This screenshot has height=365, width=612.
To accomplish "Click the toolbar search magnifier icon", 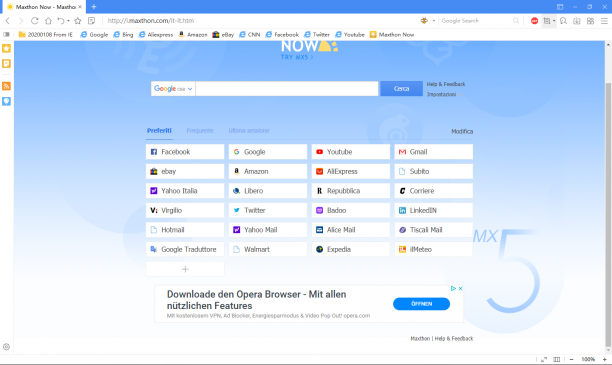I will (x=516, y=21).
